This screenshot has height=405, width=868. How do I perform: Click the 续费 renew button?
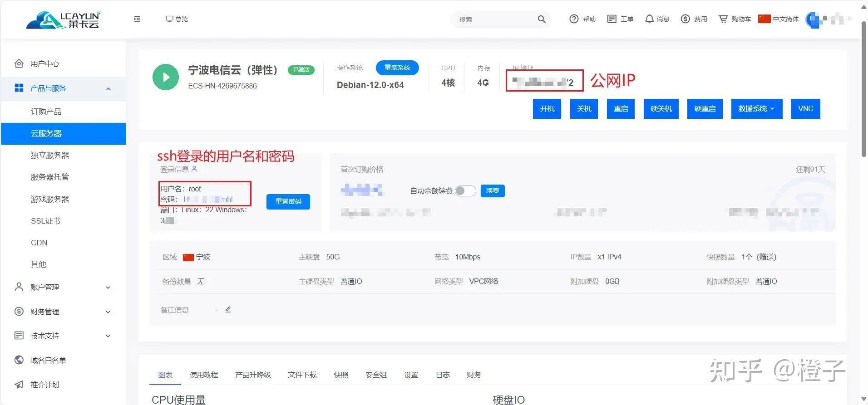[x=493, y=190]
